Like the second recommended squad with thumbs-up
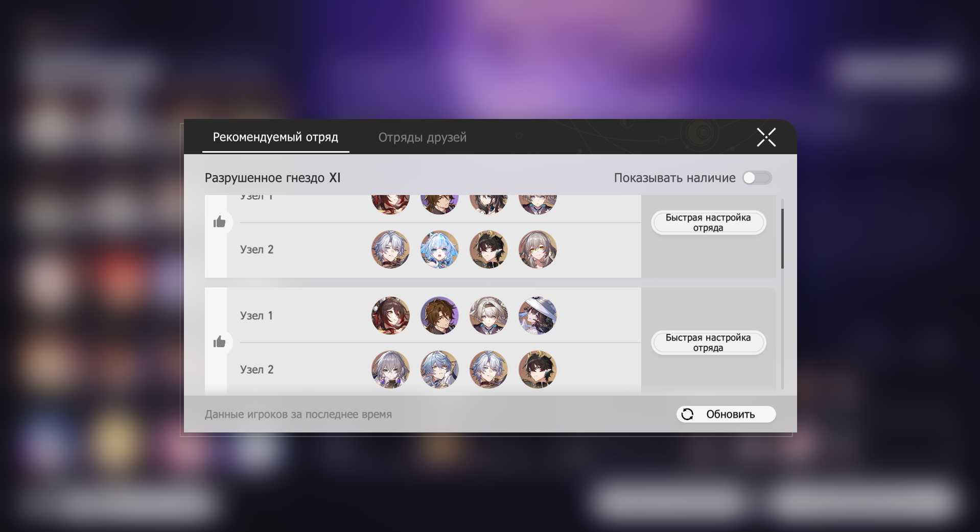The width and height of the screenshot is (980, 532). click(219, 342)
